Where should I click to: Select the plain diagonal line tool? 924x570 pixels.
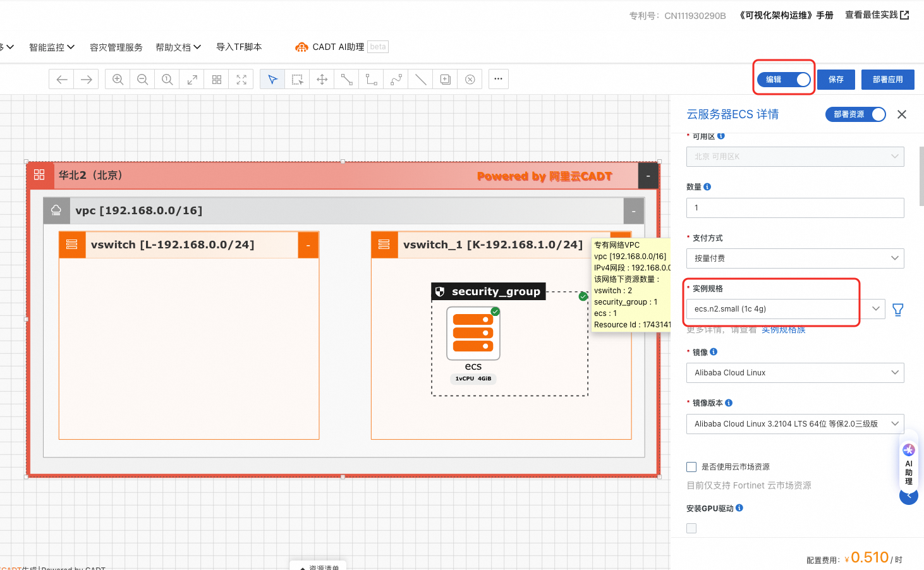(420, 79)
